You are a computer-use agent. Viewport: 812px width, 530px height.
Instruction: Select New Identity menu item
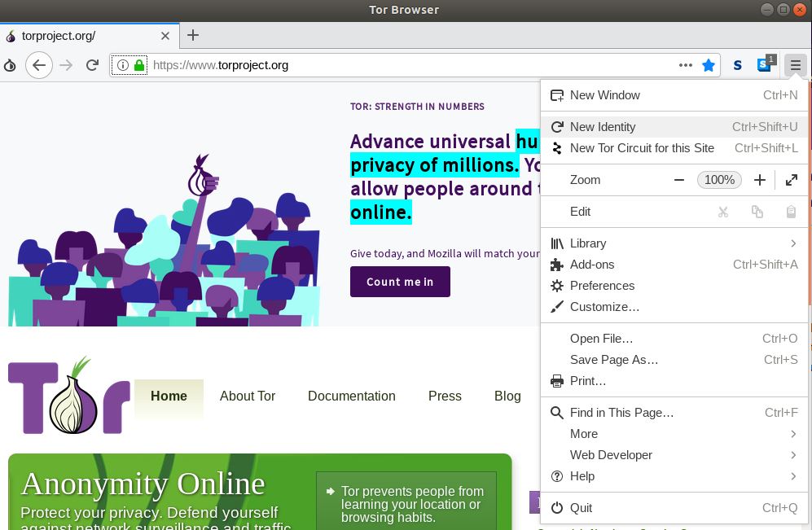(674, 127)
